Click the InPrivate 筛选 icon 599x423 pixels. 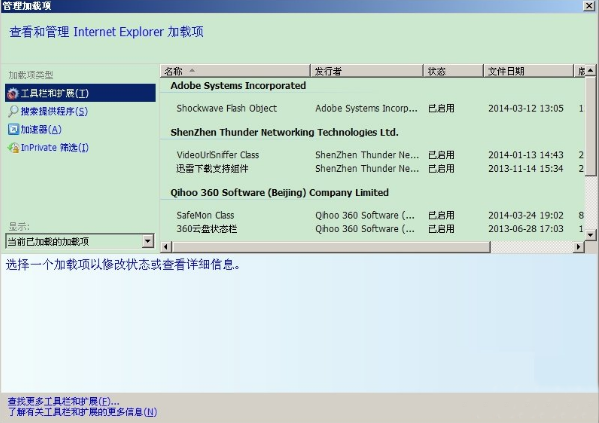click(x=13, y=147)
